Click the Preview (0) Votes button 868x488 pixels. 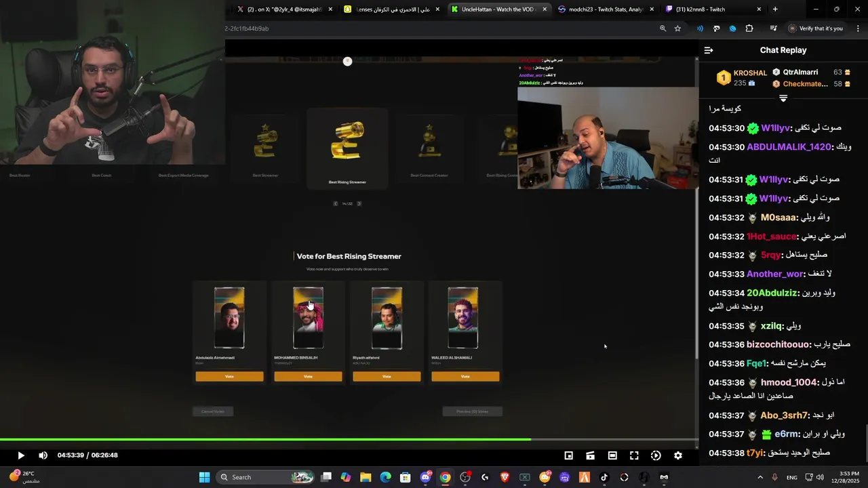pyautogui.click(x=473, y=411)
